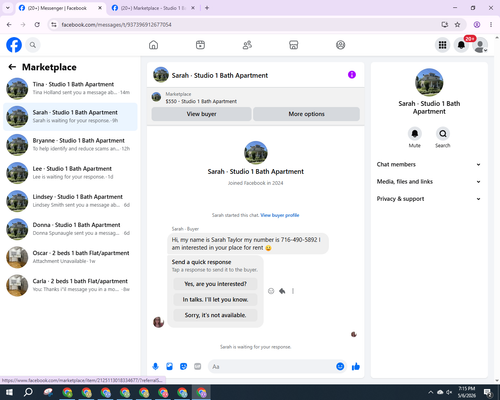Open the tab search dropdown arrow
The width and height of the screenshot is (500, 400).
point(8,8)
